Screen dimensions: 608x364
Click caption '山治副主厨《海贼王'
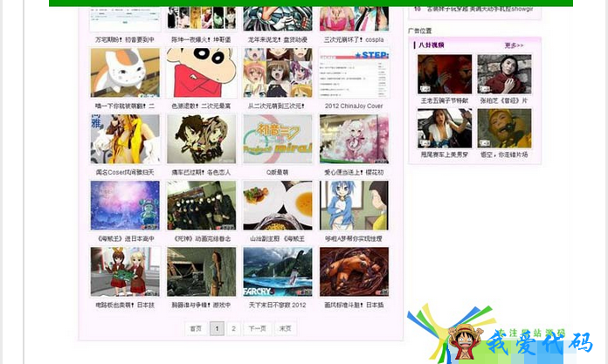pos(277,239)
